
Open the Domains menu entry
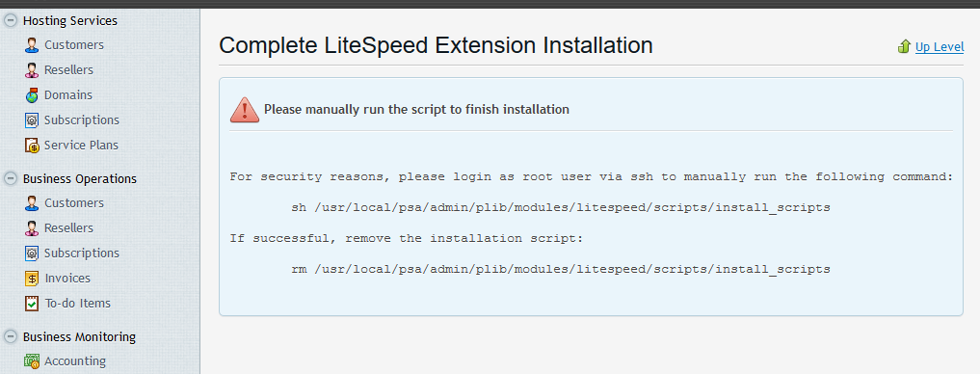point(68,95)
